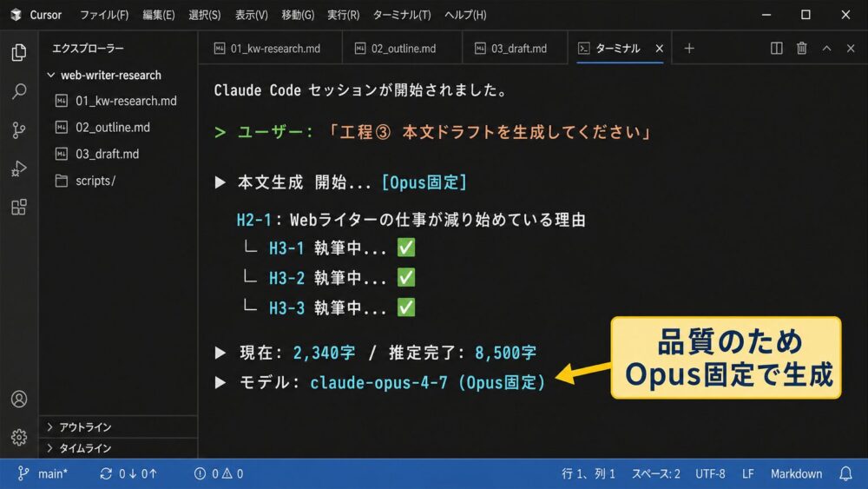The image size is (868, 489).
Task: Open the 表示(V) menu
Action: pos(252,15)
